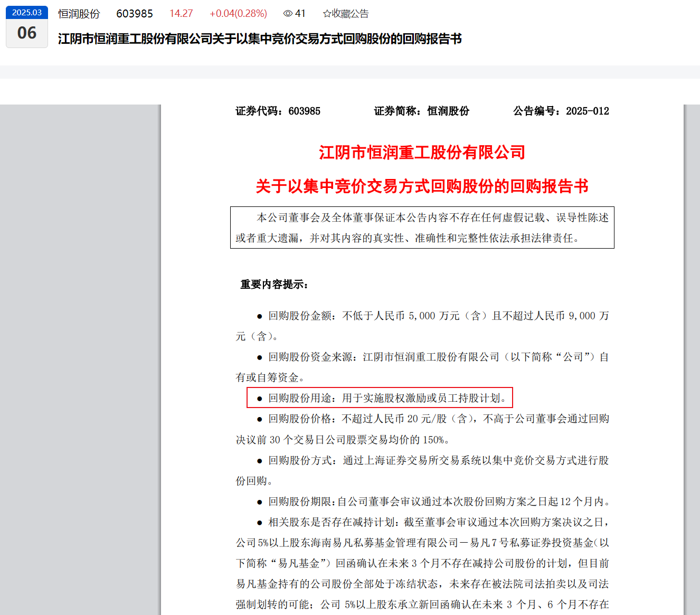Image resolution: width=700 pixels, height=615 pixels.
Task: Click the view count 41
Action: [300, 14]
